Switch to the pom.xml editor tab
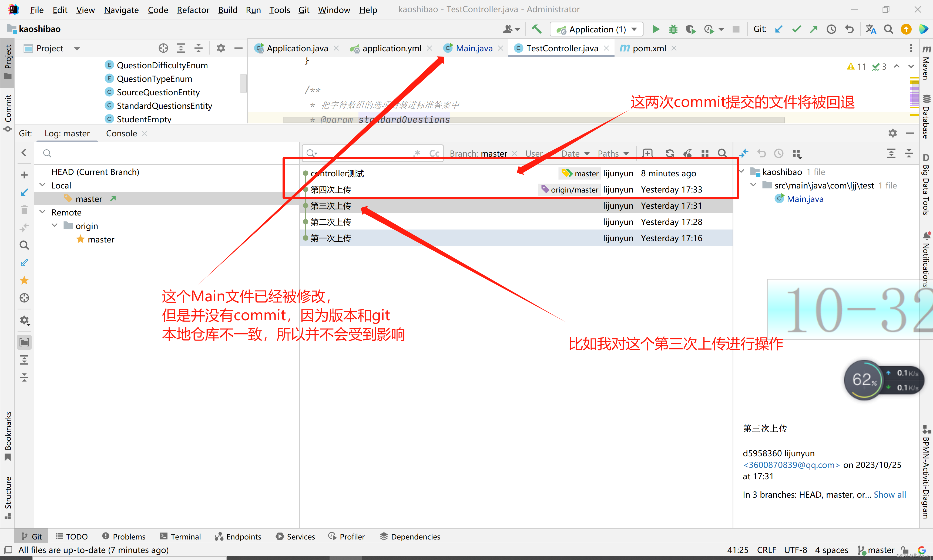933x560 pixels. [649, 48]
